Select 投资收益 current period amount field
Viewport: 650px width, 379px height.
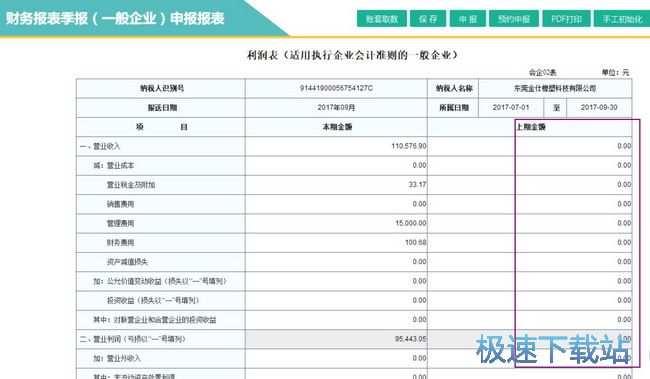[x=336, y=300]
